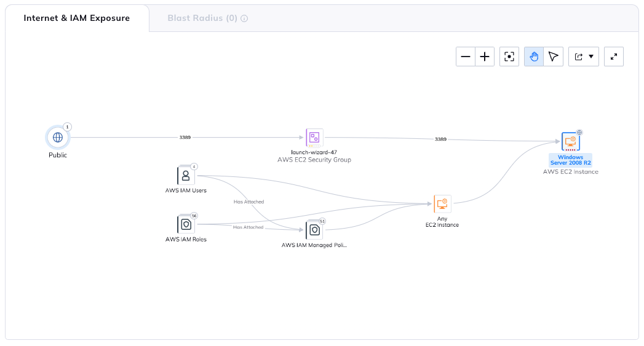Select the Internet & IAM Exposure tab

click(x=77, y=18)
